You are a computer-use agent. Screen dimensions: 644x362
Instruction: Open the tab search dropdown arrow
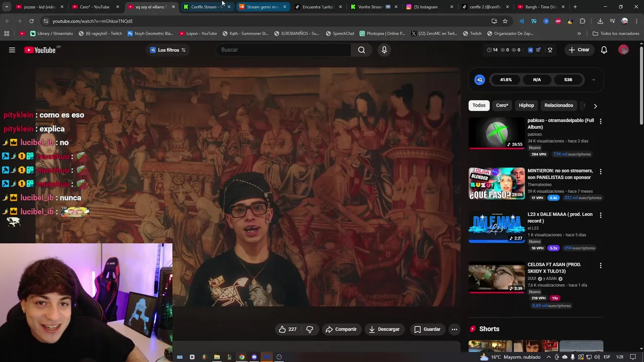point(7,7)
